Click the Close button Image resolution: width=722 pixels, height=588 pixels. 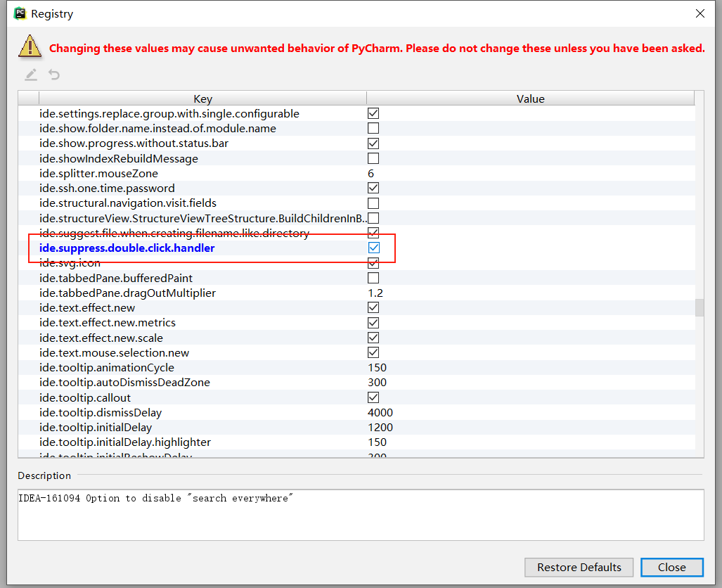[672, 568]
